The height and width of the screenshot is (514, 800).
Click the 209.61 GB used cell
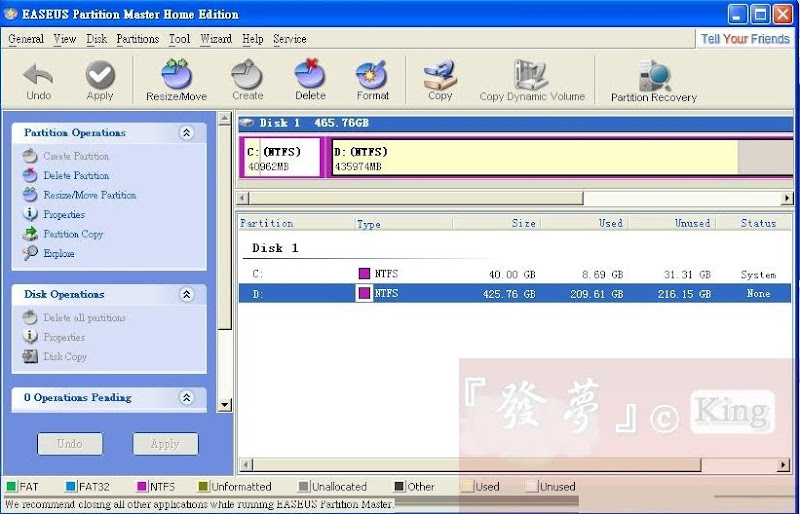pos(597,294)
